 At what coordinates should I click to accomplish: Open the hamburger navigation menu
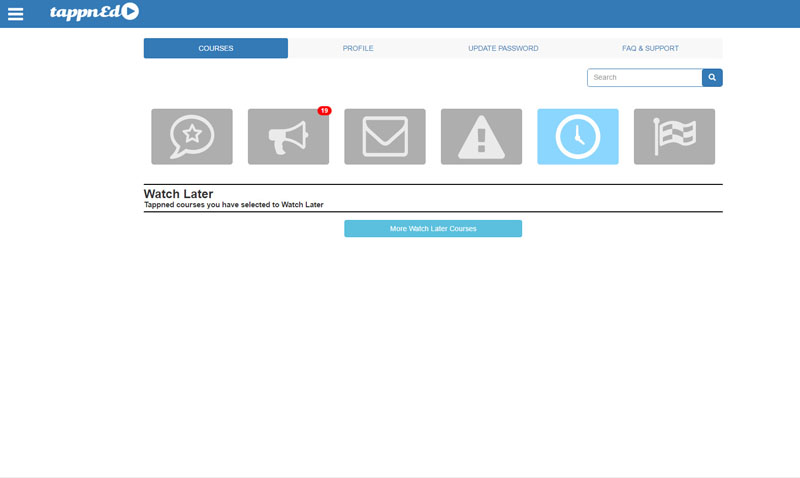point(15,14)
